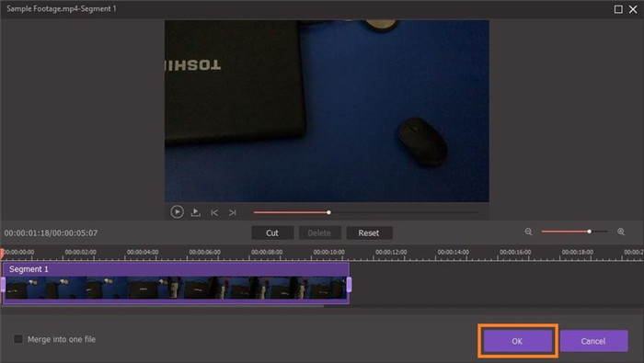This screenshot has width=644, height=363.
Task: Enable Merge into one file checkbox
Action: coord(18,339)
